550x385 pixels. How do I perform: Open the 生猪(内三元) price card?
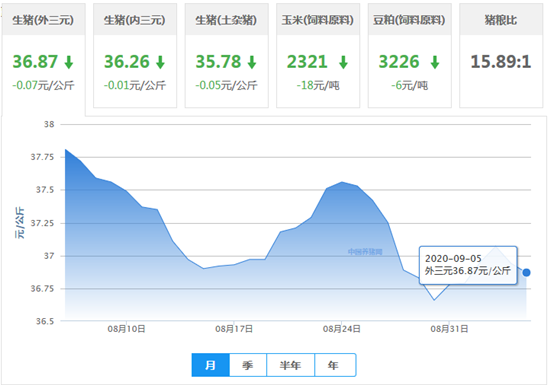pyautogui.click(x=135, y=56)
